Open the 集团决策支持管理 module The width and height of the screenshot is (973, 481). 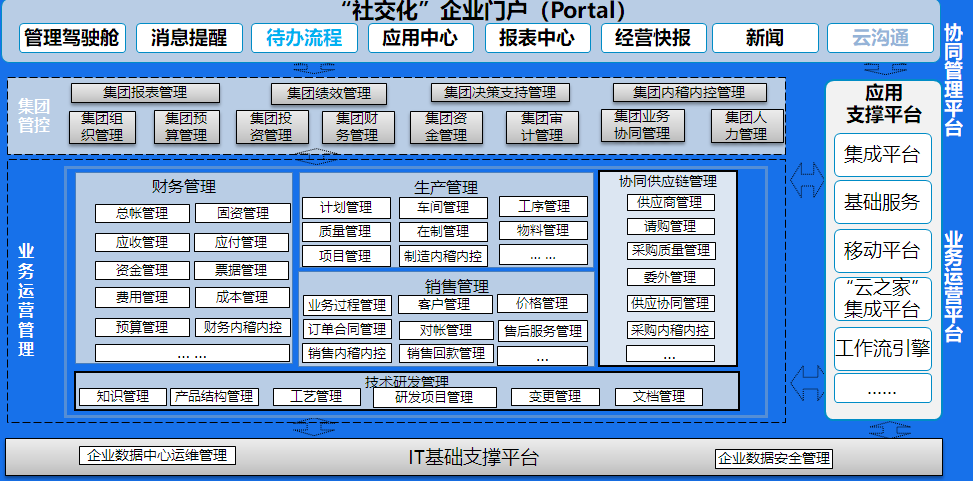pos(500,93)
